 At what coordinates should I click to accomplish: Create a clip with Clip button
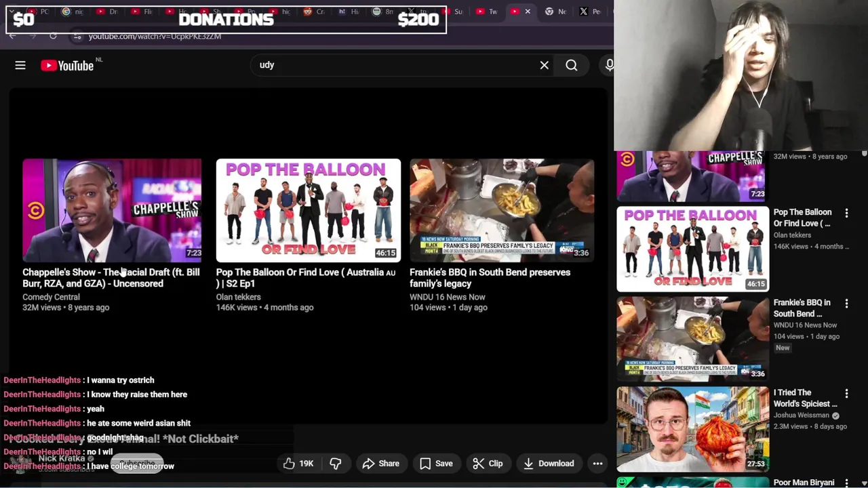(488, 464)
